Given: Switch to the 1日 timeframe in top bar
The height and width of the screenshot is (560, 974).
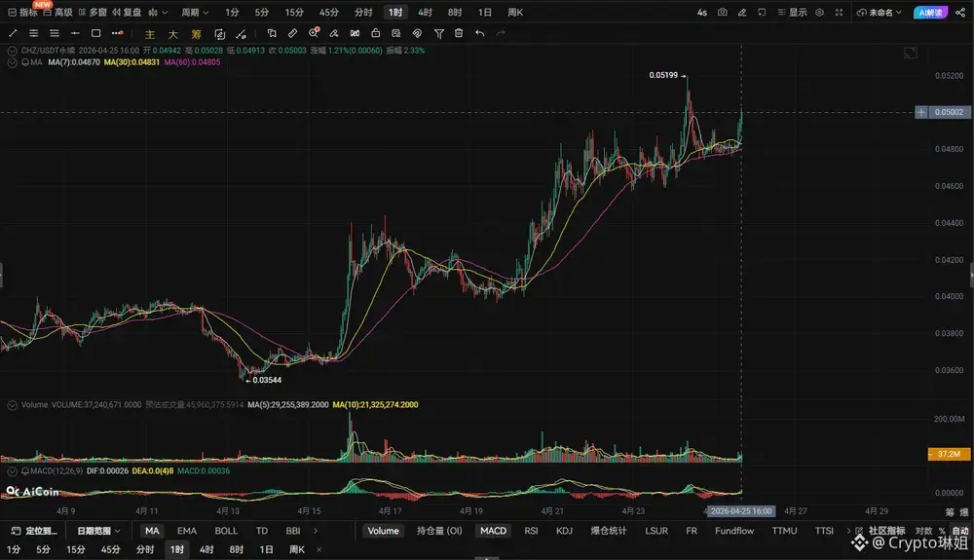Looking at the screenshot, I should coord(484,13).
